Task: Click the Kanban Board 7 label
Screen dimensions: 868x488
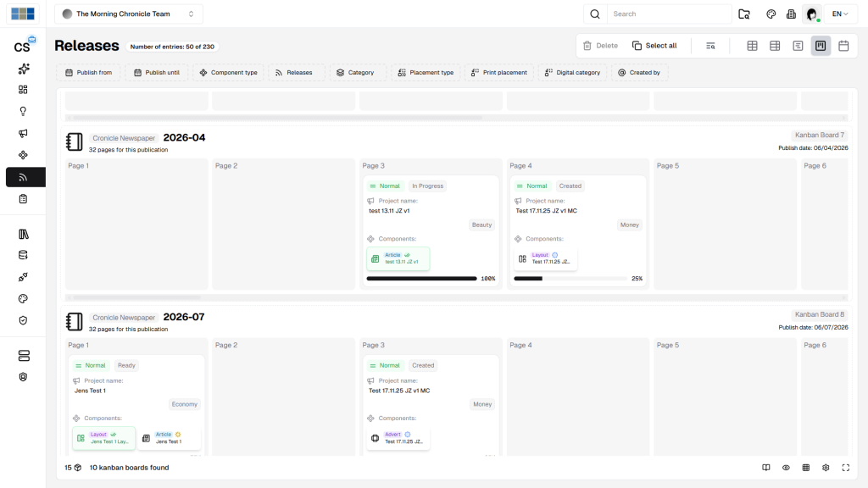Action: (x=818, y=135)
